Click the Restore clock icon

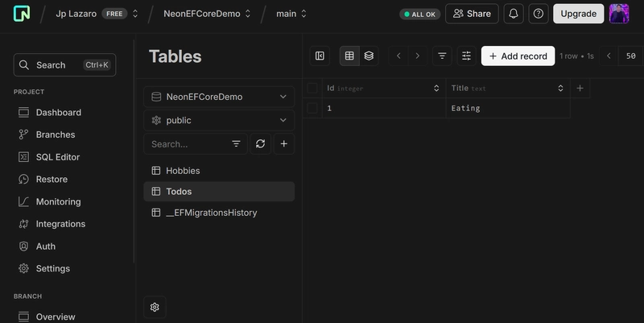(x=24, y=179)
